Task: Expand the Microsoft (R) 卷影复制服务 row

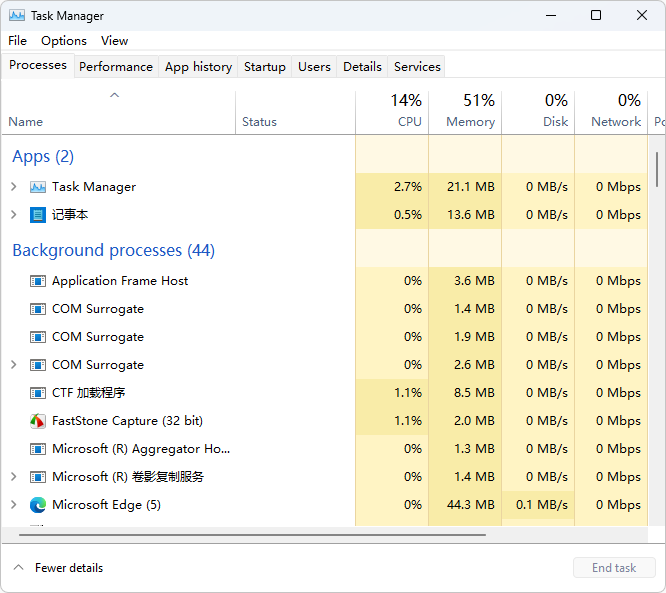Action: (x=14, y=477)
